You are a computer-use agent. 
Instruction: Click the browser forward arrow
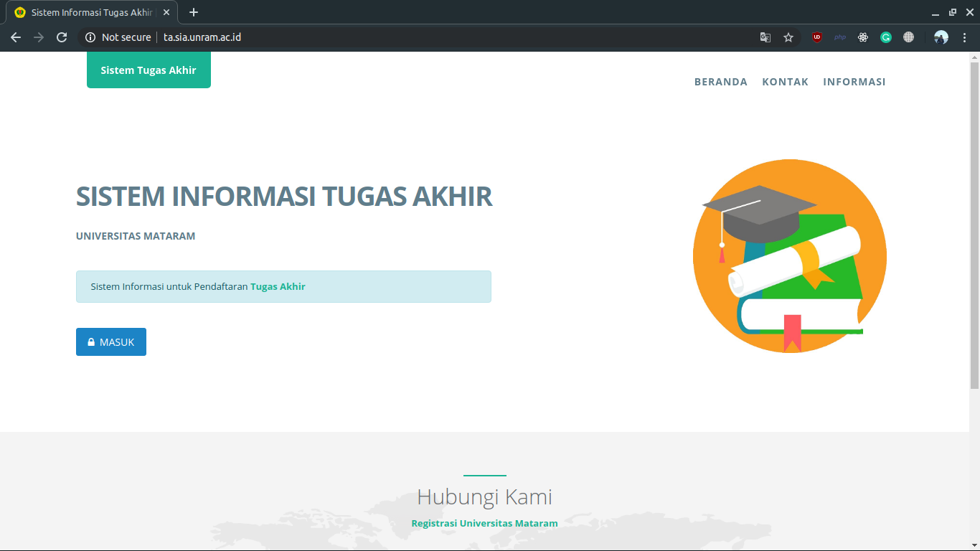[x=39, y=37]
